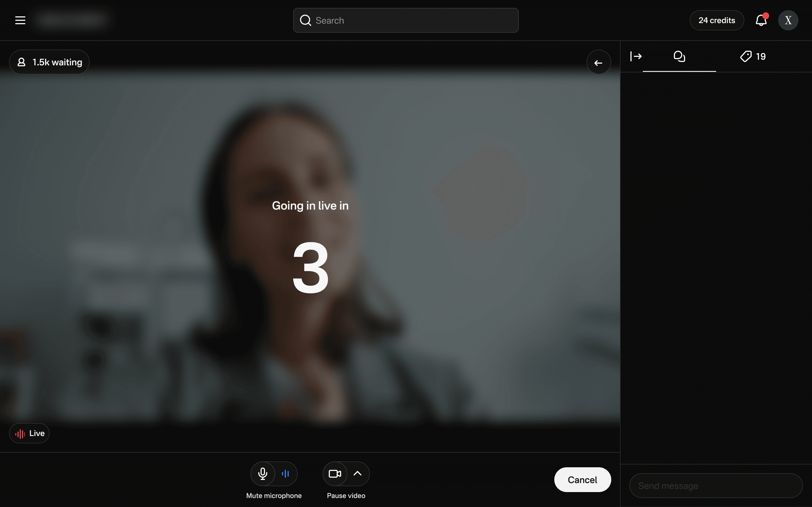
Task: Open the 24 credits balance
Action: point(716,21)
